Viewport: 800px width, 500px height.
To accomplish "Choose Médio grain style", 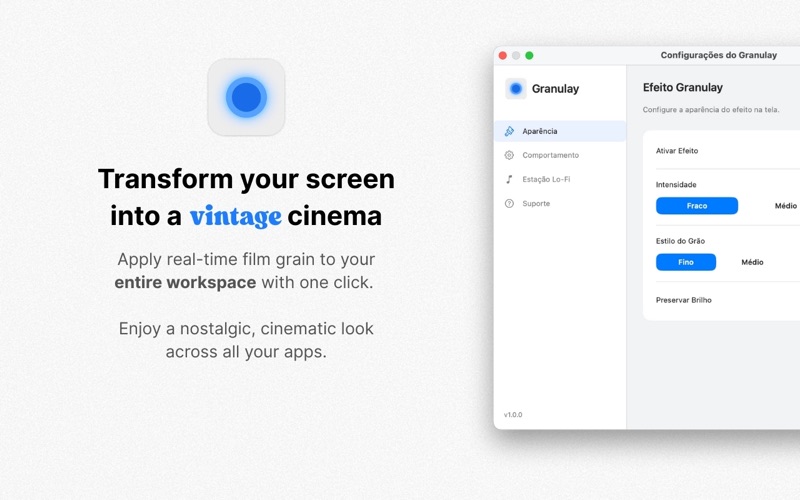I will (x=752, y=262).
